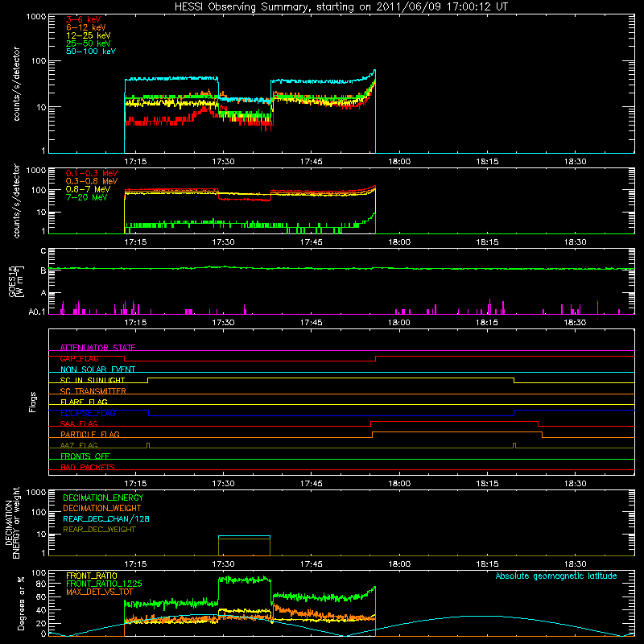Select the ATTENUATOR_STATE flag label
This screenshot has width=644, height=644.
[x=97, y=348]
